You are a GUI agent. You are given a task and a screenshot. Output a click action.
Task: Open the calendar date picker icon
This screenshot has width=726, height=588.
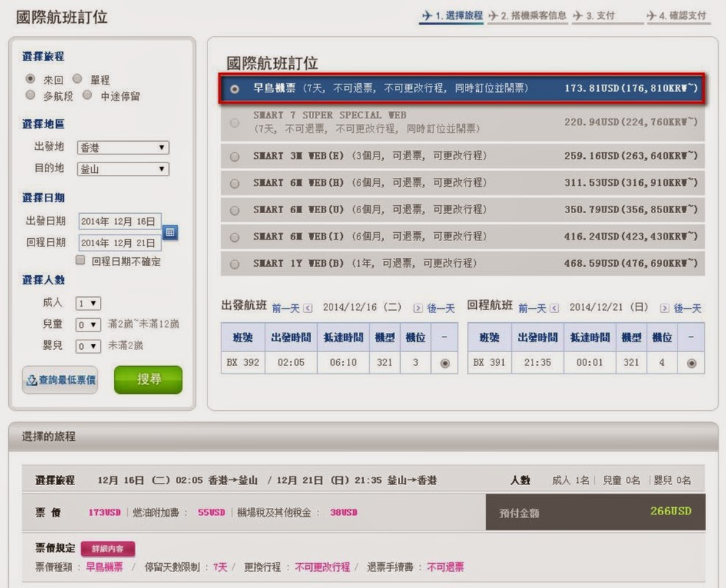click(x=170, y=232)
